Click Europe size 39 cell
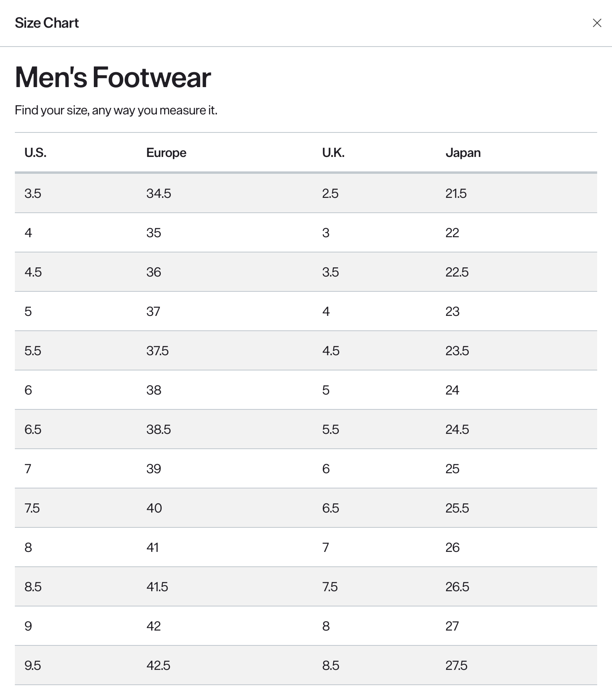Image resolution: width=612 pixels, height=700 pixels. point(154,469)
